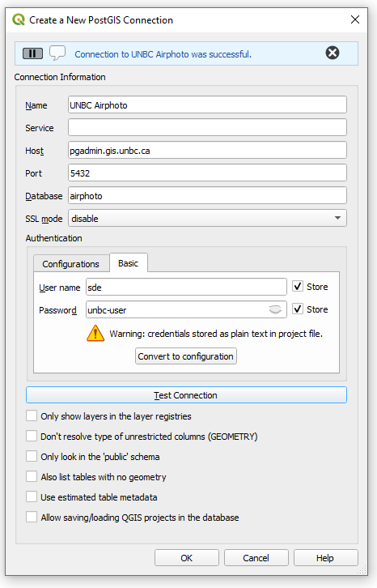Switch to the Configurations tab
This screenshot has width=377, height=588.
pyautogui.click(x=71, y=263)
